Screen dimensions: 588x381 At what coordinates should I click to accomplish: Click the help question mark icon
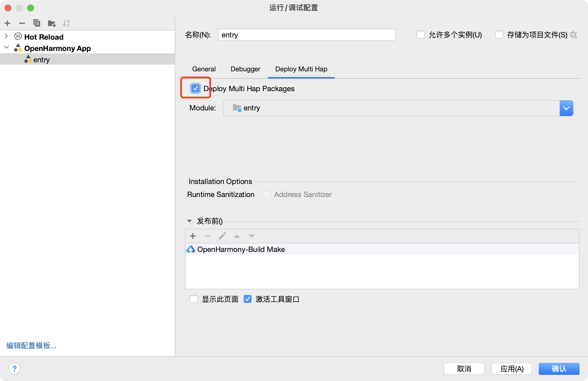pos(14,369)
